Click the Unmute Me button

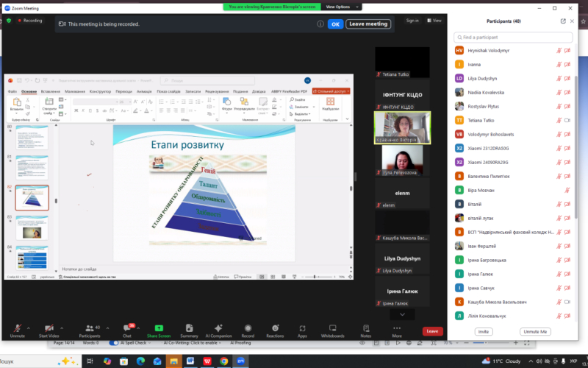tap(535, 332)
